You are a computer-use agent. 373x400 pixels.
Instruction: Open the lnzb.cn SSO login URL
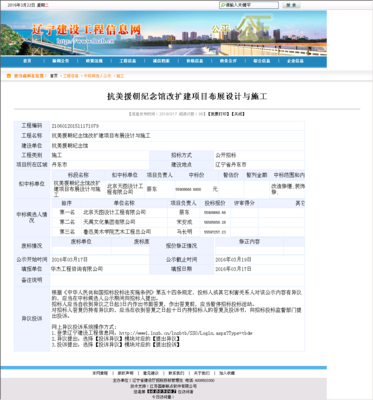click(x=186, y=333)
